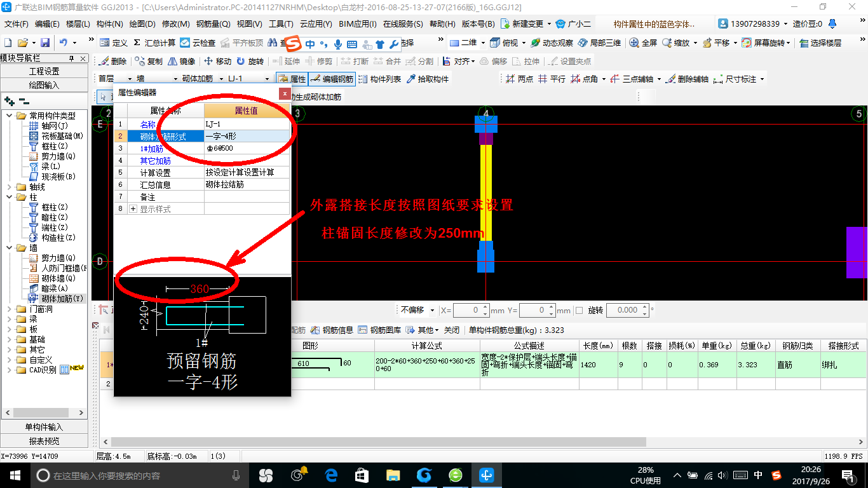Viewport: 868px width, 488px height.
Task: Open 钢筋信息 rebar info
Action: [332, 330]
